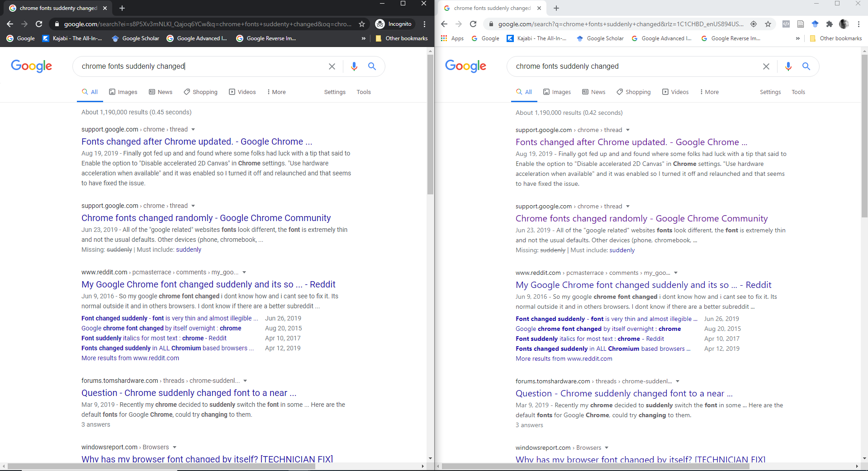This screenshot has height=471, width=868.
Task: Click the horizontal scrollbar of the right window
Action: pyautogui.click(x=595, y=466)
